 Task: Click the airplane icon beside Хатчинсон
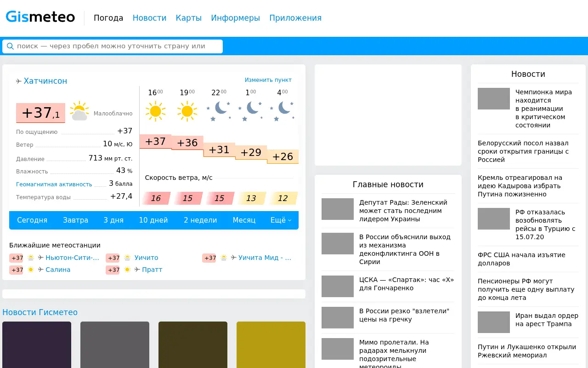point(19,81)
